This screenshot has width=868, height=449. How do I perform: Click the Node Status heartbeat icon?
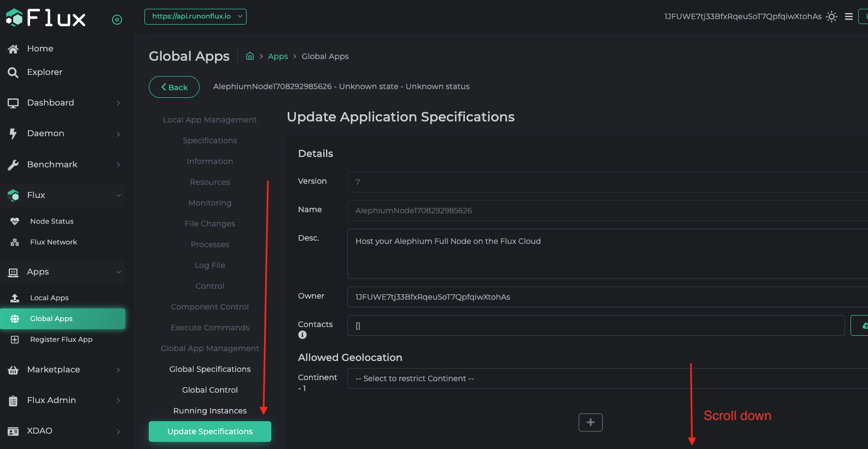15,221
